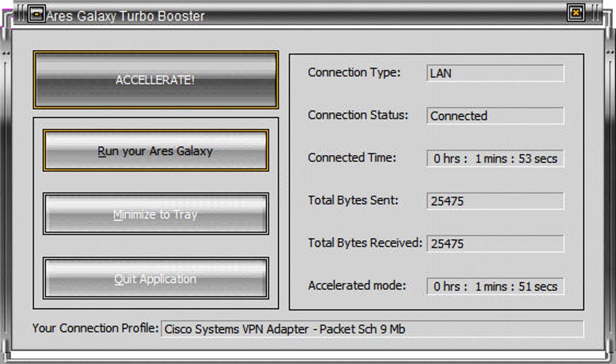Select Minimize to Tray button
The height and width of the screenshot is (364, 616).
point(156,214)
